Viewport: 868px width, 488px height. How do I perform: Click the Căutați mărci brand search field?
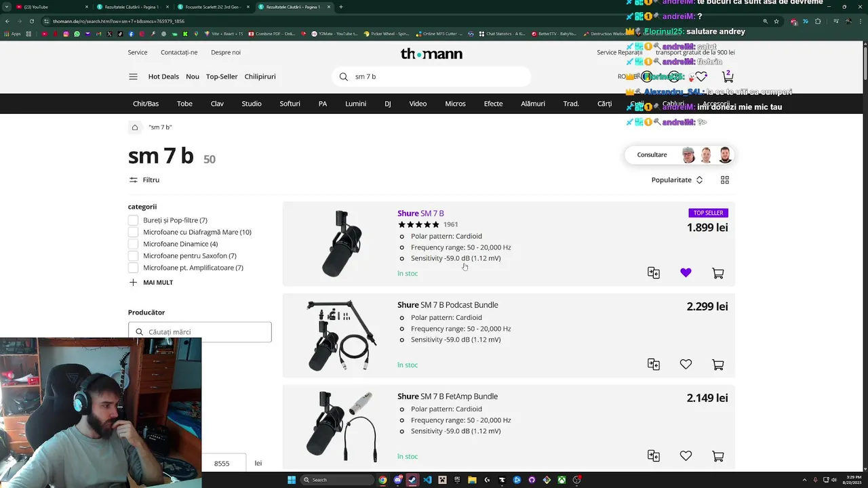(200, 332)
